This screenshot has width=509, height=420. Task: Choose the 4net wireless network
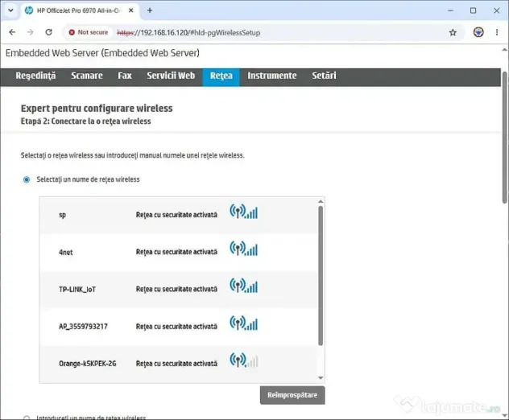click(178, 252)
